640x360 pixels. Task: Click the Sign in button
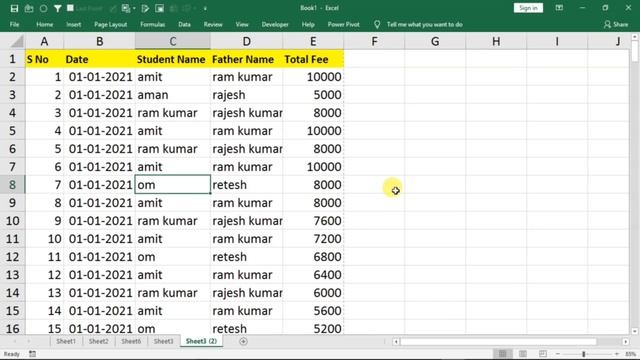pos(528,8)
